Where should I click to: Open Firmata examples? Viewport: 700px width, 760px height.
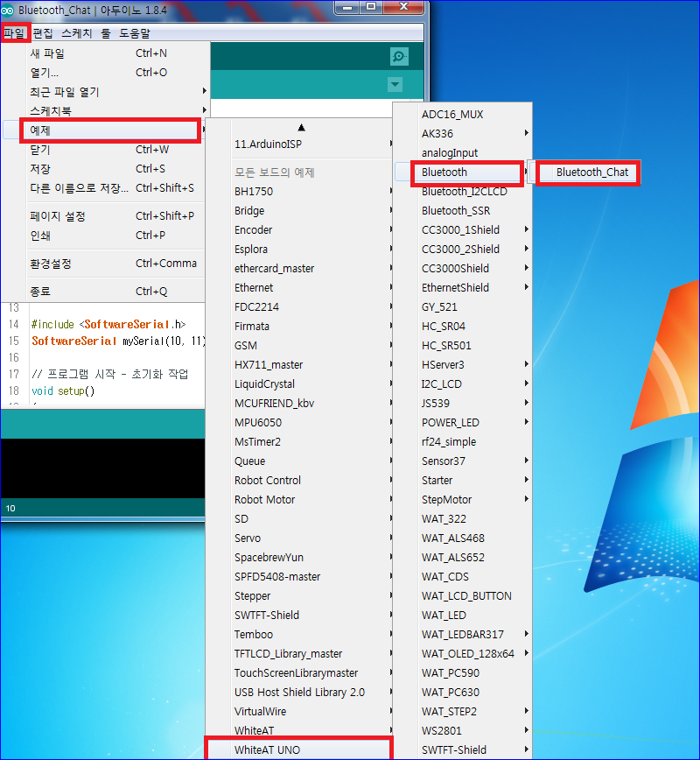[300, 327]
